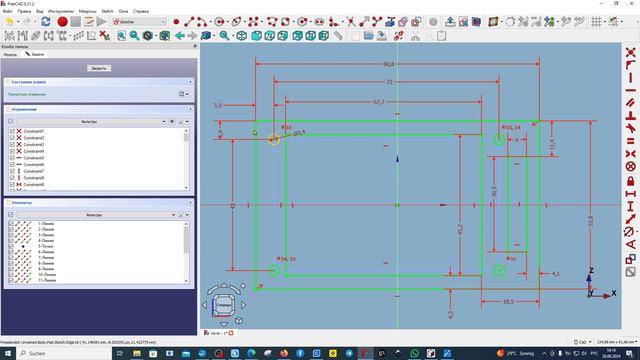The image size is (640, 360).
Task: Start macro recording with red button
Action: pos(62,22)
